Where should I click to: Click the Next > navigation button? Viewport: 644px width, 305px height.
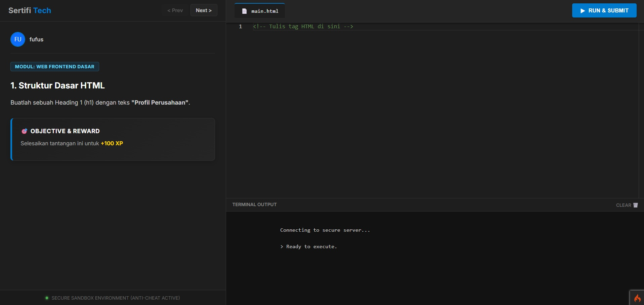click(x=203, y=10)
